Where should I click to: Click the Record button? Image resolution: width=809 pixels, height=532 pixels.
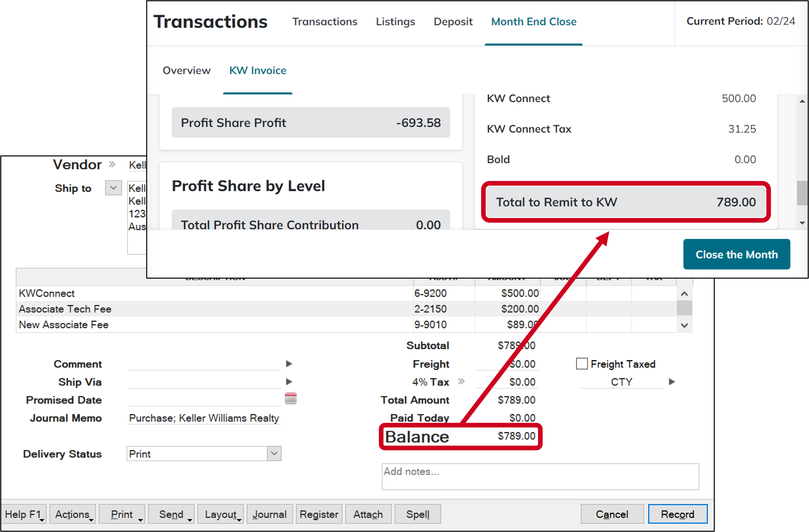[x=677, y=514]
